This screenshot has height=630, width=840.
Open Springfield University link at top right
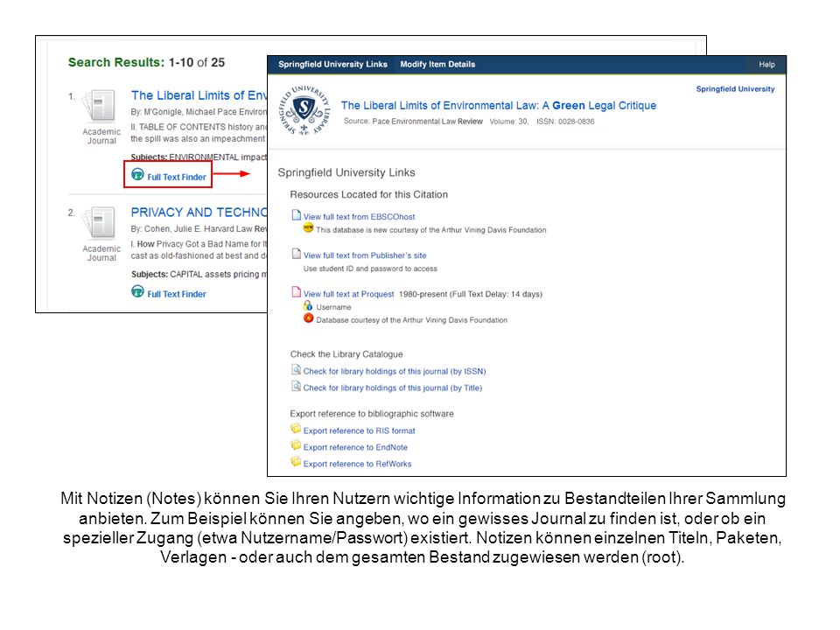point(735,89)
